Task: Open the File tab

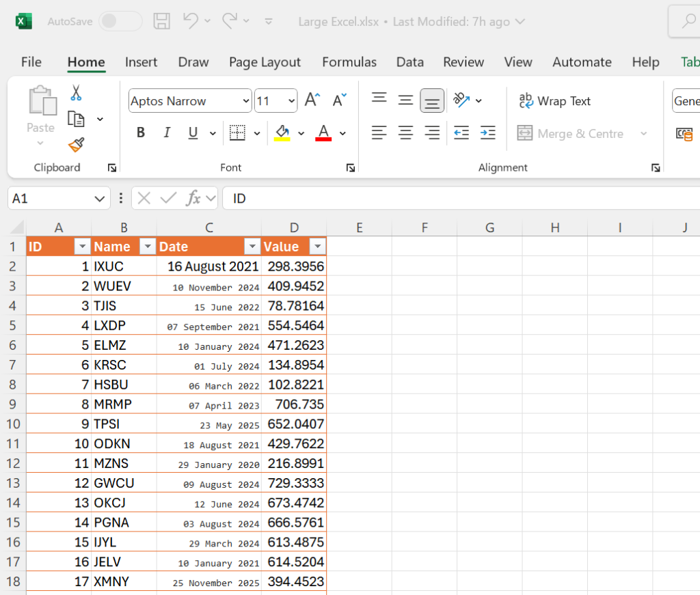Action: tap(31, 62)
